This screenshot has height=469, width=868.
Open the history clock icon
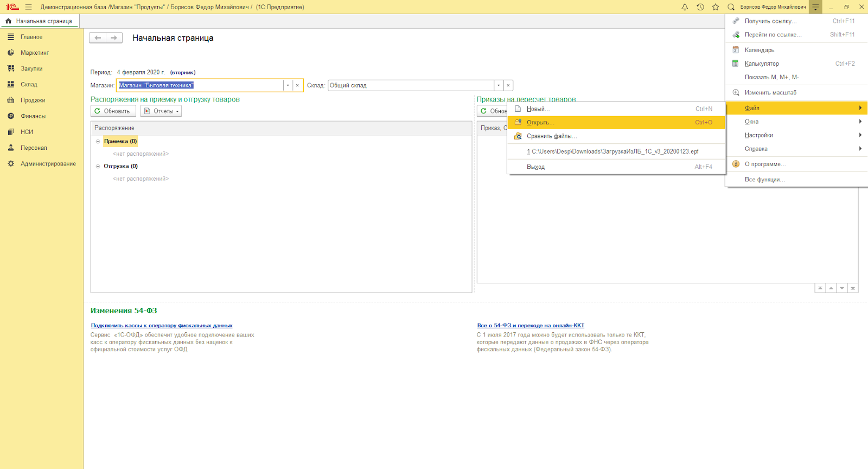[700, 7]
